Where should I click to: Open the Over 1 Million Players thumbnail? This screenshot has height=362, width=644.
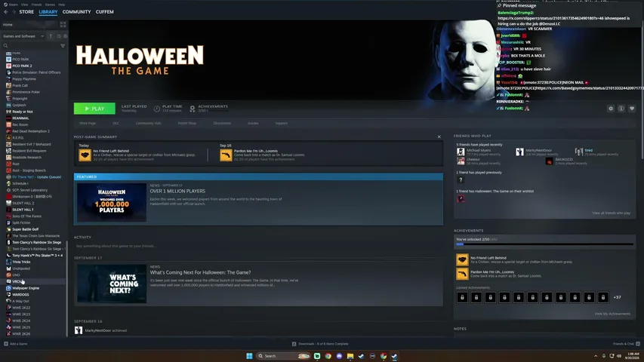112,202
